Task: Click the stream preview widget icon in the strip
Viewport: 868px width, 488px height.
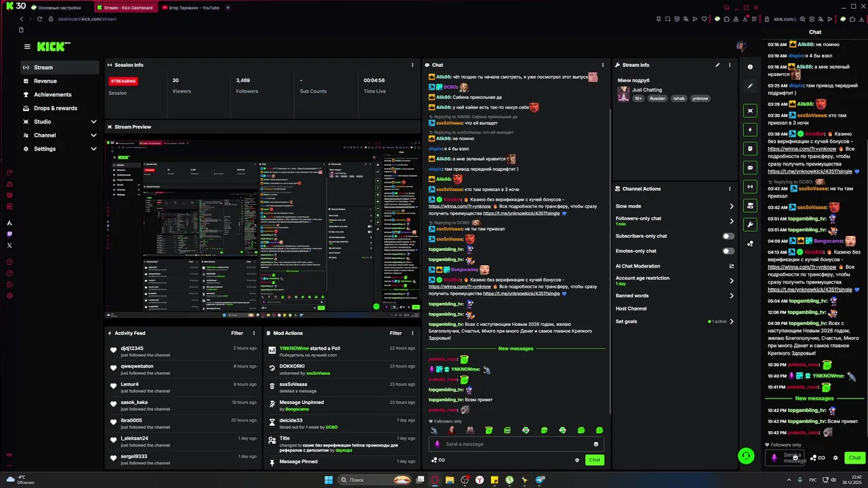Action: click(x=750, y=110)
